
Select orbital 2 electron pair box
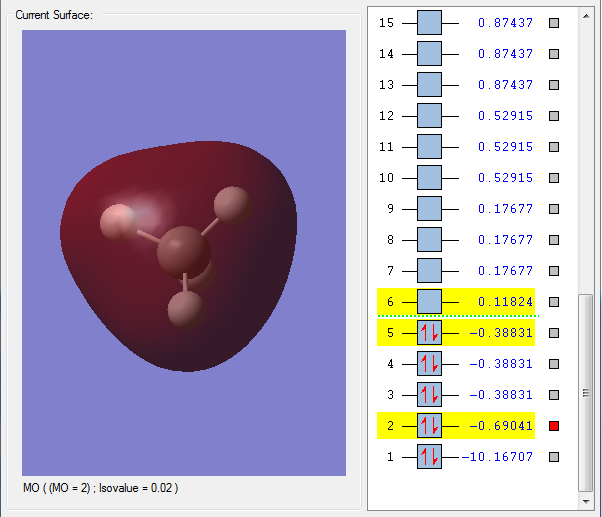pos(429,426)
